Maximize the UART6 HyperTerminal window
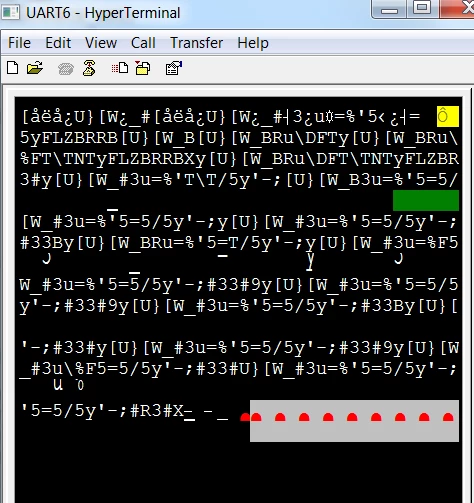Image resolution: width=474 pixels, height=503 pixels. point(422,8)
